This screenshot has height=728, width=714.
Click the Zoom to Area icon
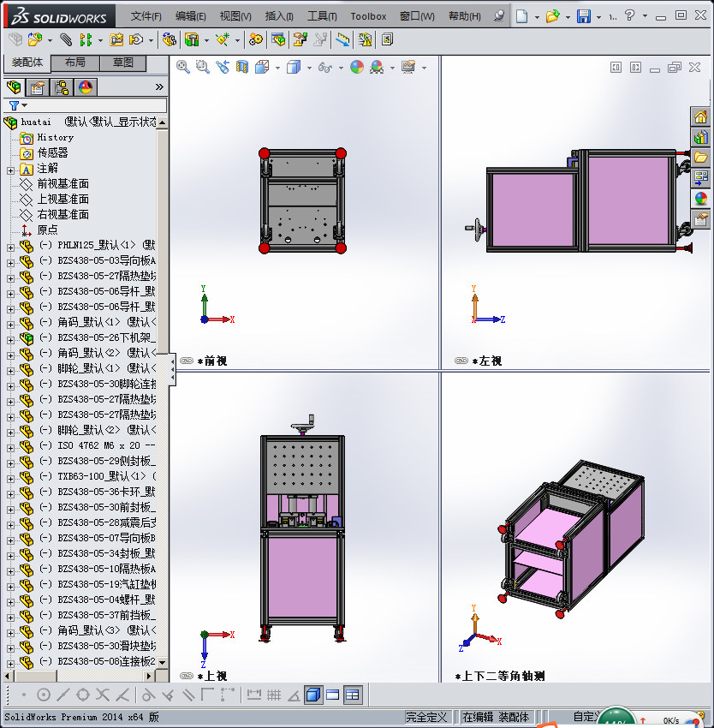pyautogui.click(x=202, y=68)
